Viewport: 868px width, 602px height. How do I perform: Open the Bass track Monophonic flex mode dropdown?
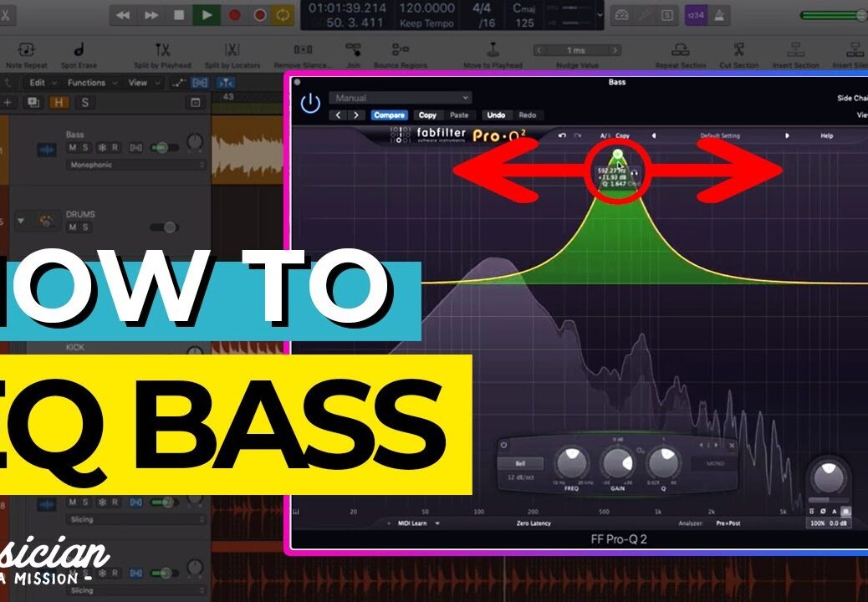(135, 165)
